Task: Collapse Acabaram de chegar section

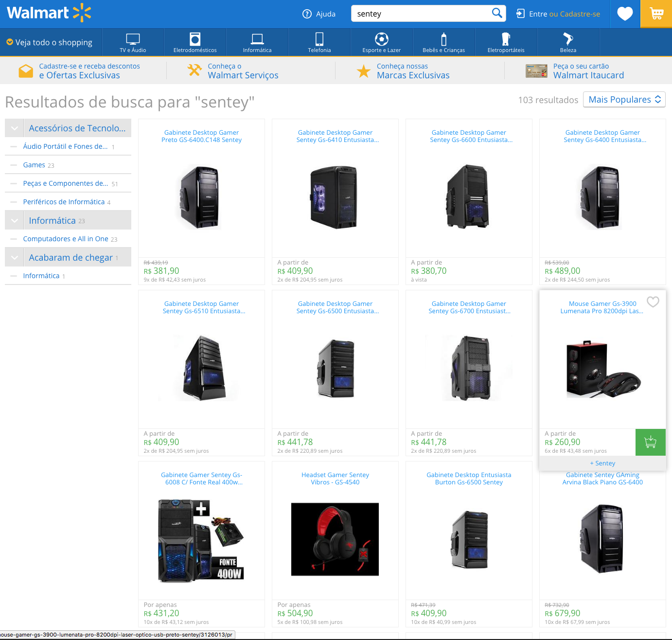Action: (15, 258)
